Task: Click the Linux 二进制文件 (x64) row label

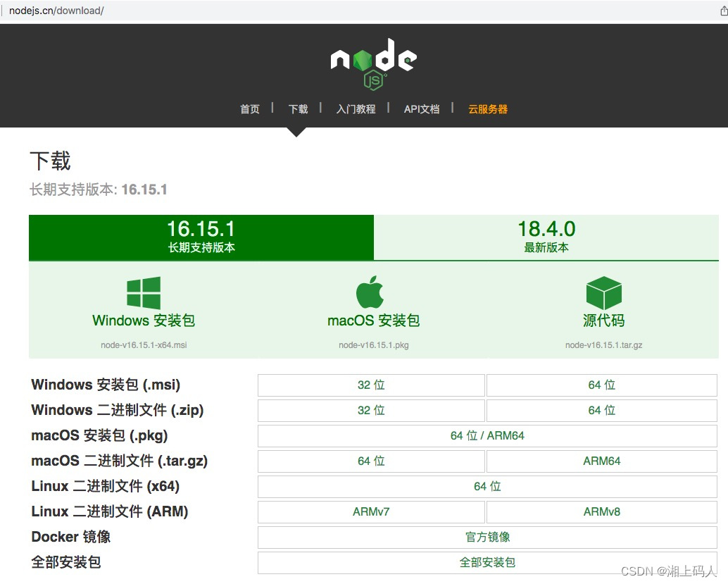Action: click(x=105, y=486)
